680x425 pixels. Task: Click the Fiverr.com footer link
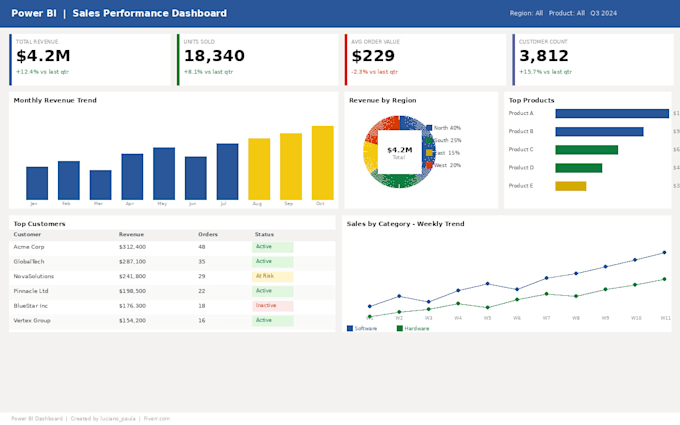coord(157,419)
